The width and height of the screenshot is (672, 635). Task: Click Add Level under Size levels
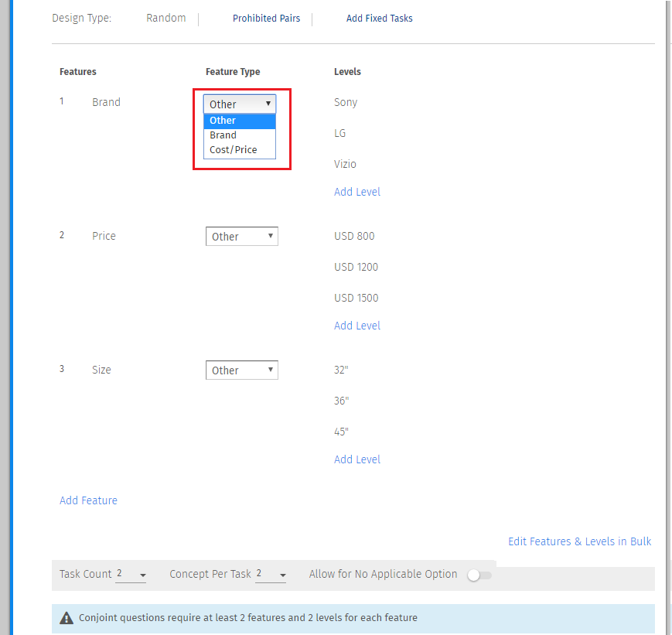pyautogui.click(x=357, y=459)
